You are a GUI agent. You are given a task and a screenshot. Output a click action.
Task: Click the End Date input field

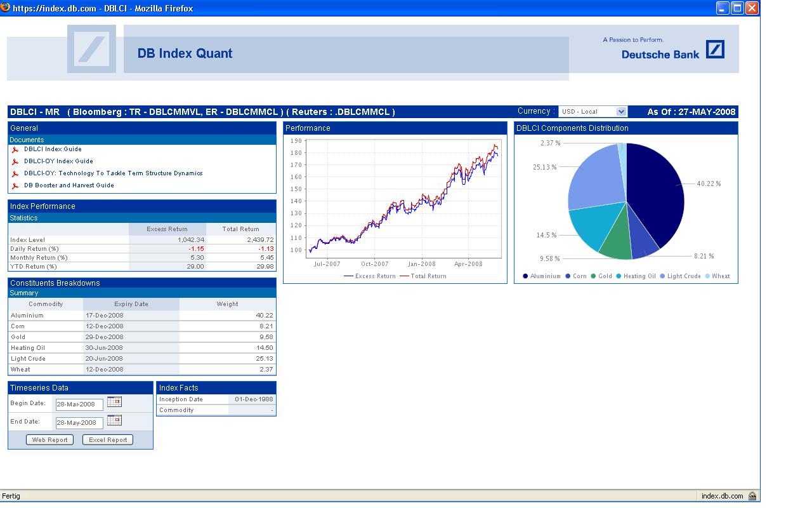pos(79,423)
